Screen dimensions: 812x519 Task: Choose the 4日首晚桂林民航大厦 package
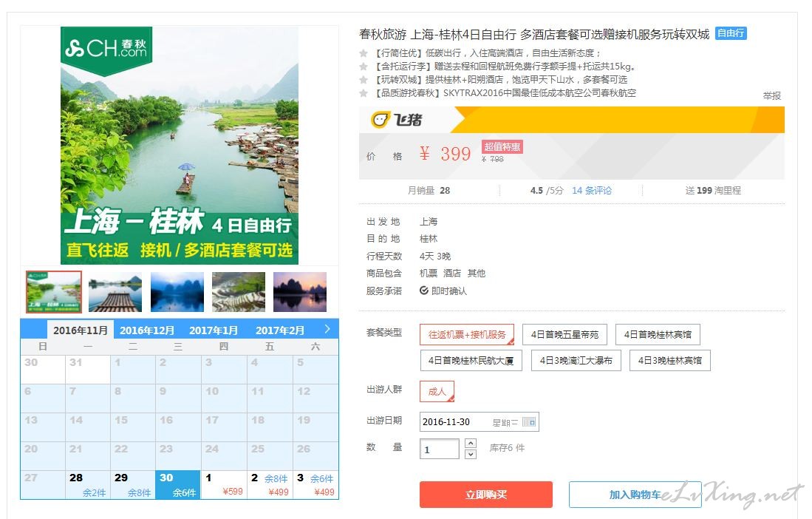point(471,361)
